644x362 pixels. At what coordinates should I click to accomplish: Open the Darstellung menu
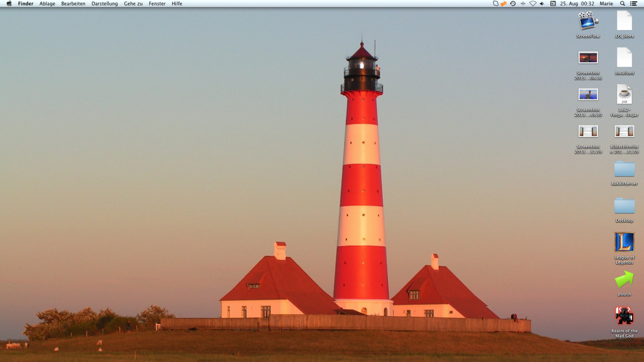[x=104, y=4]
